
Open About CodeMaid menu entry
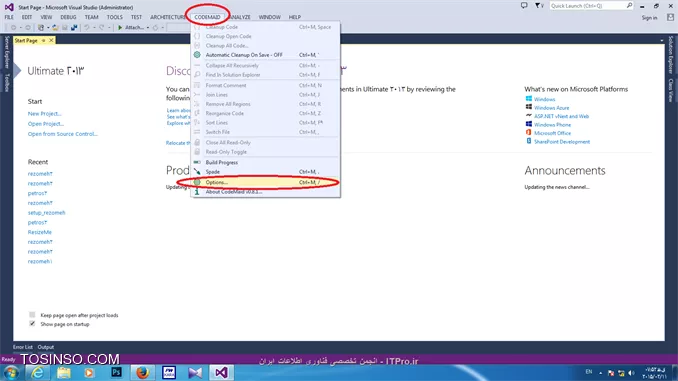pyautogui.click(x=265, y=192)
